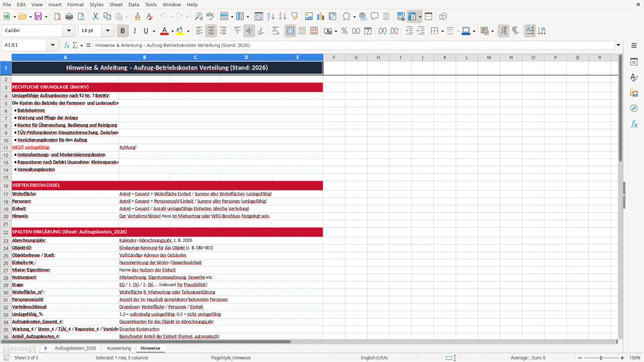Screen dimensions: 644x362
Task: Select row header 16
Action: 6,186
